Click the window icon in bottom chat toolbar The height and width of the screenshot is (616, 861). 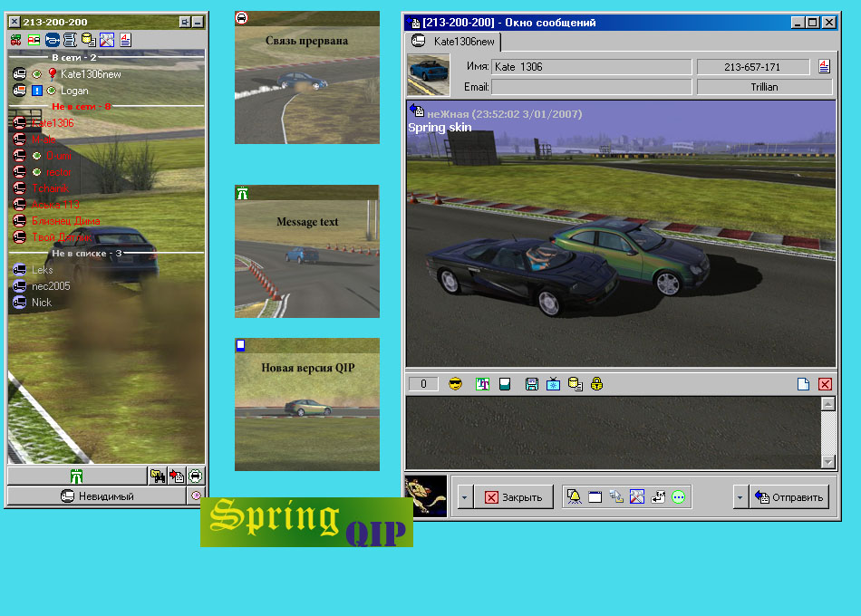(595, 496)
